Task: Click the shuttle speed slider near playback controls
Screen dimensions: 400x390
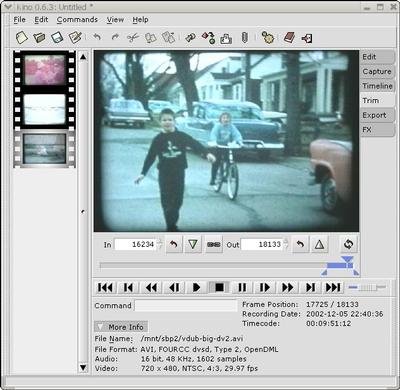Action: click(367, 287)
